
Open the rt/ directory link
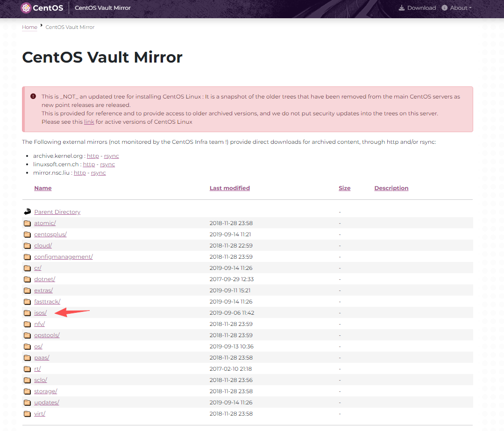point(37,369)
